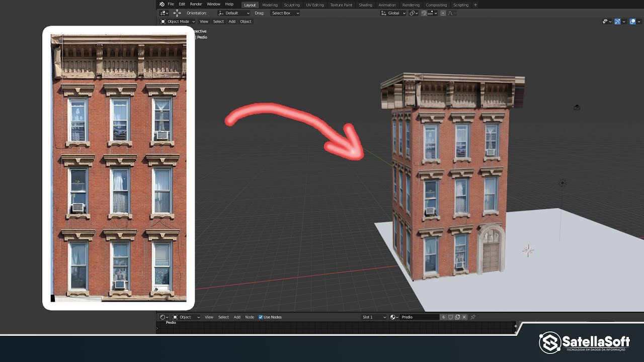Switch to the Rendering workspace tab
Image resolution: width=644 pixels, height=362 pixels.
[x=411, y=5]
